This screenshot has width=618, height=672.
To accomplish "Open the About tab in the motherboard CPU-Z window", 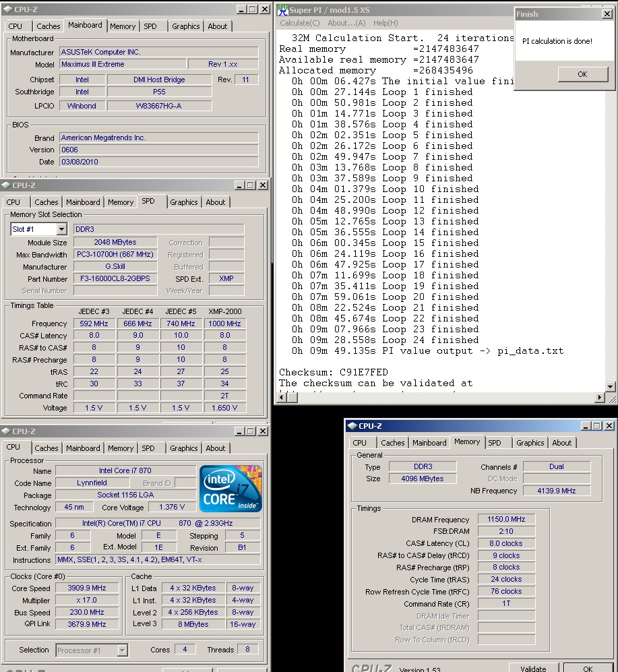I will tap(217, 26).
